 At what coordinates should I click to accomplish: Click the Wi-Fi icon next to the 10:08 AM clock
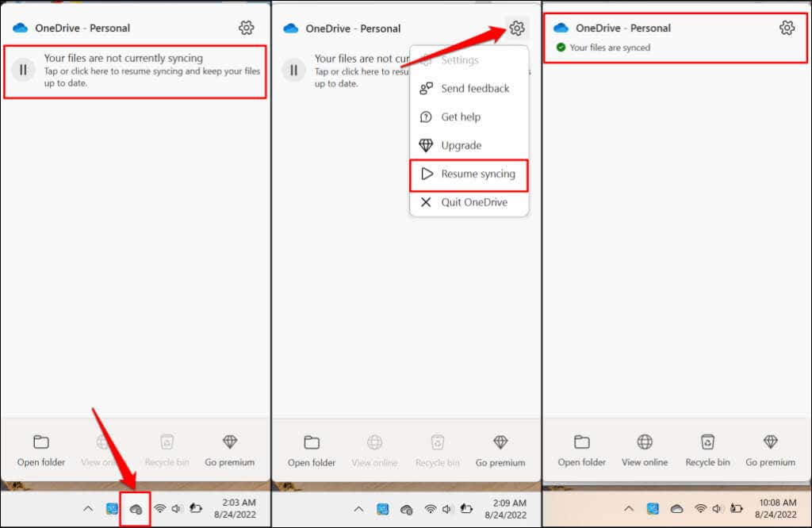(701, 509)
